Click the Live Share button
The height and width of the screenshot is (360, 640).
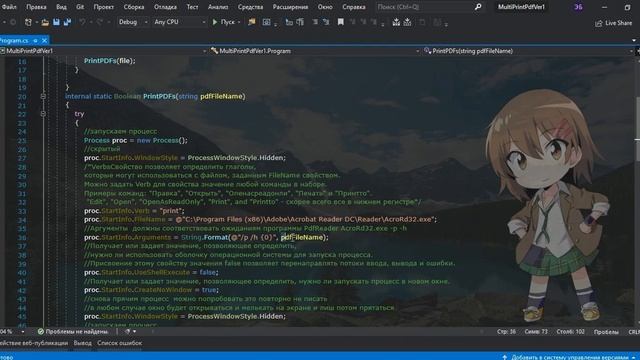tap(613, 23)
